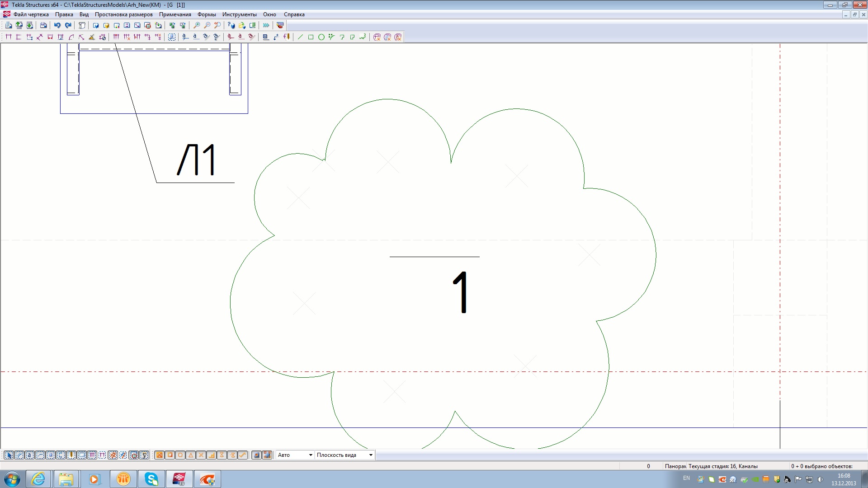This screenshot has width=868, height=488.
Task: Click the angle dimension tool icon
Action: tap(92, 37)
